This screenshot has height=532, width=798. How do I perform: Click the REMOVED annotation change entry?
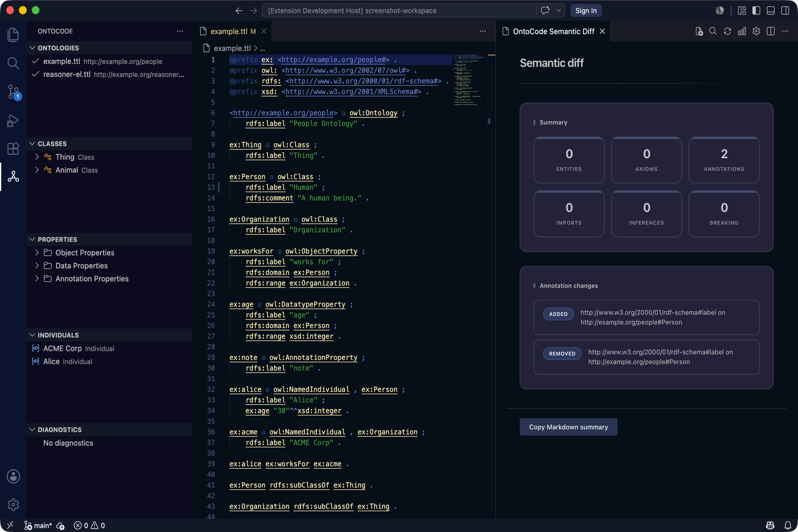click(646, 357)
